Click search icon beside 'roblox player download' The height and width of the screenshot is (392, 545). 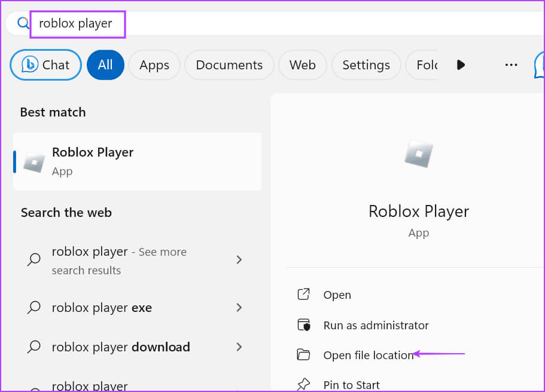point(34,347)
